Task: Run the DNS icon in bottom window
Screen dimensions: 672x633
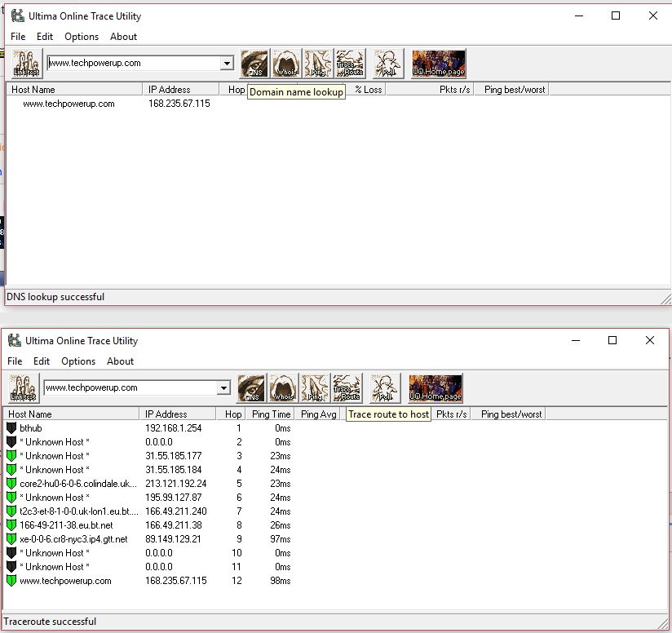Action: (x=251, y=388)
